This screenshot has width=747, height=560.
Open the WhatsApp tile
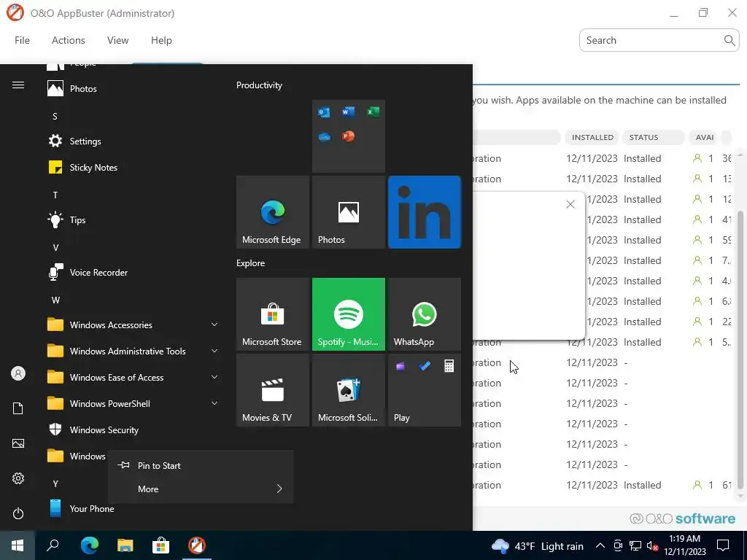(425, 314)
